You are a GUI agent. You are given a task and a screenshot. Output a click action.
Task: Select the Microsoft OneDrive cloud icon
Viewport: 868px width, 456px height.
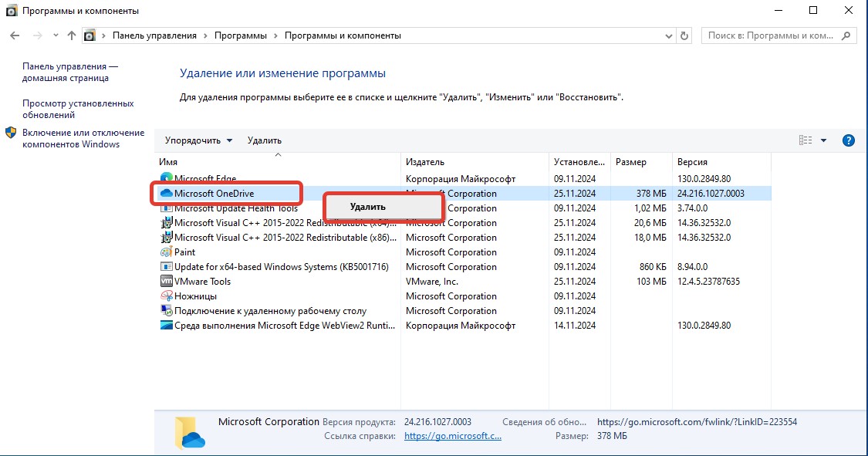point(166,193)
